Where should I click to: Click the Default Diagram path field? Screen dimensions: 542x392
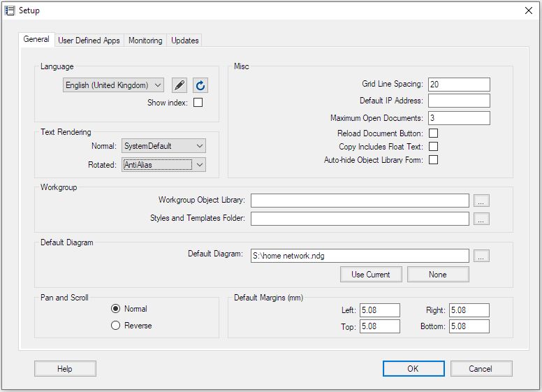pyautogui.click(x=360, y=256)
